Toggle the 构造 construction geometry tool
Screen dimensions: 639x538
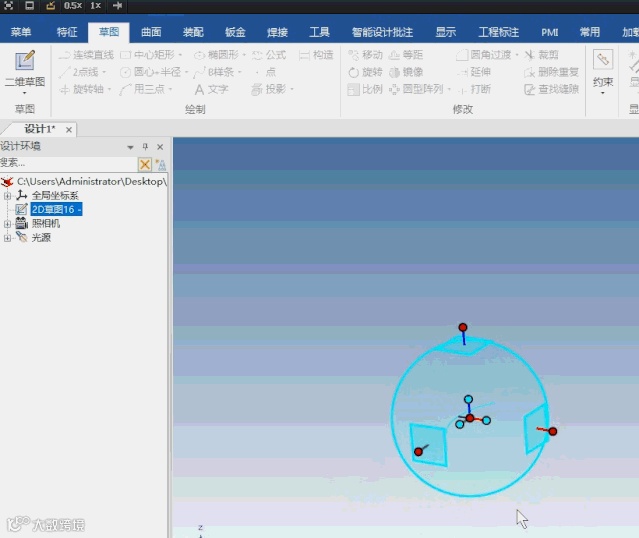coord(316,55)
